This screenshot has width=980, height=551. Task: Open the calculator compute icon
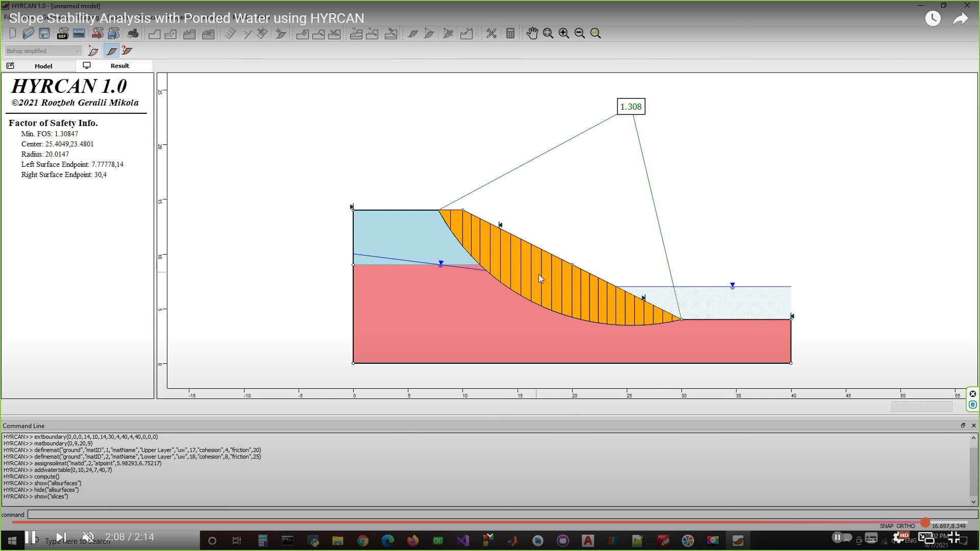coord(510,34)
